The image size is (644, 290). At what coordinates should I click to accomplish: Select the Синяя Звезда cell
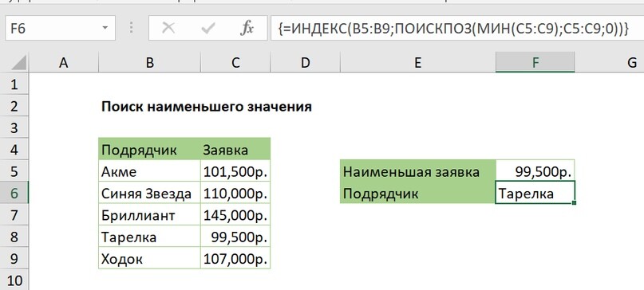click(x=149, y=193)
